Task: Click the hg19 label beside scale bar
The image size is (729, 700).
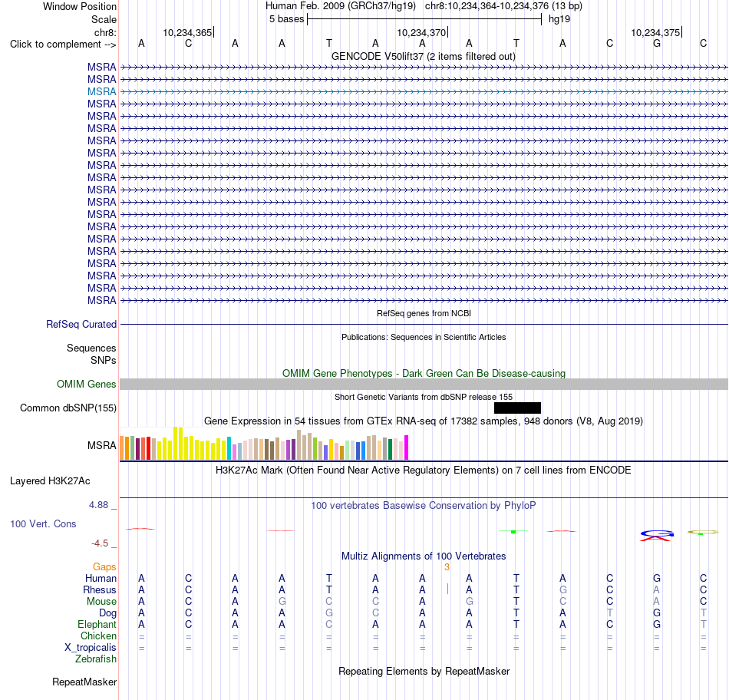Action: click(x=559, y=19)
